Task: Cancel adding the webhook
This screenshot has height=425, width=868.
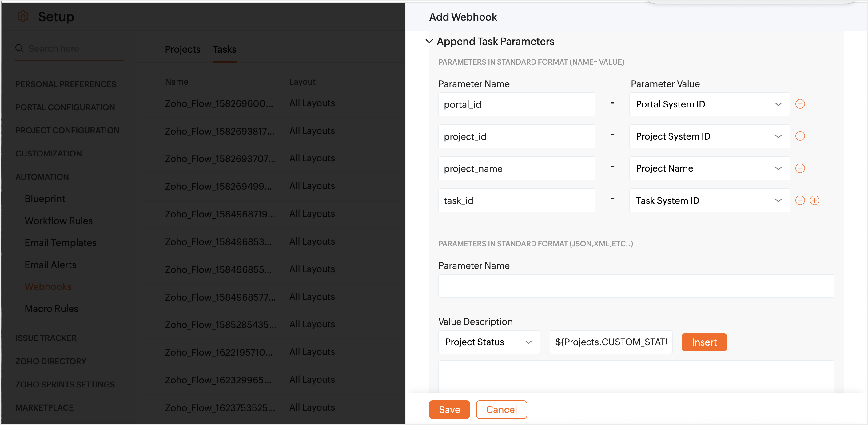Action: point(501,409)
